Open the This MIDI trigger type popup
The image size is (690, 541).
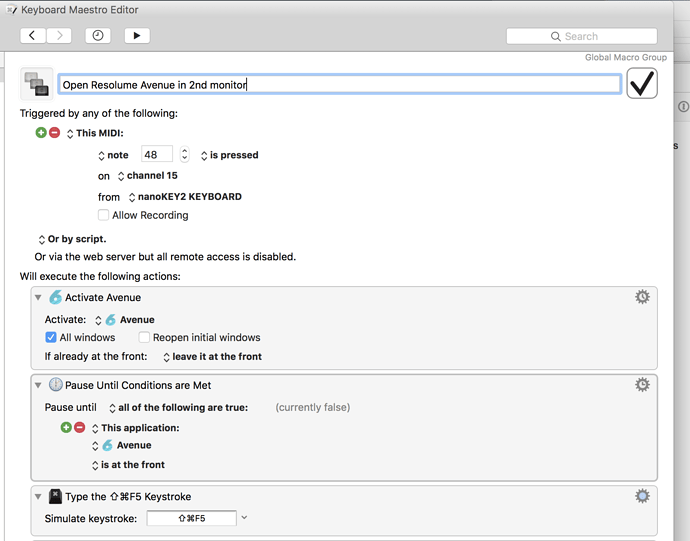pyautogui.click(x=95, y=133)
